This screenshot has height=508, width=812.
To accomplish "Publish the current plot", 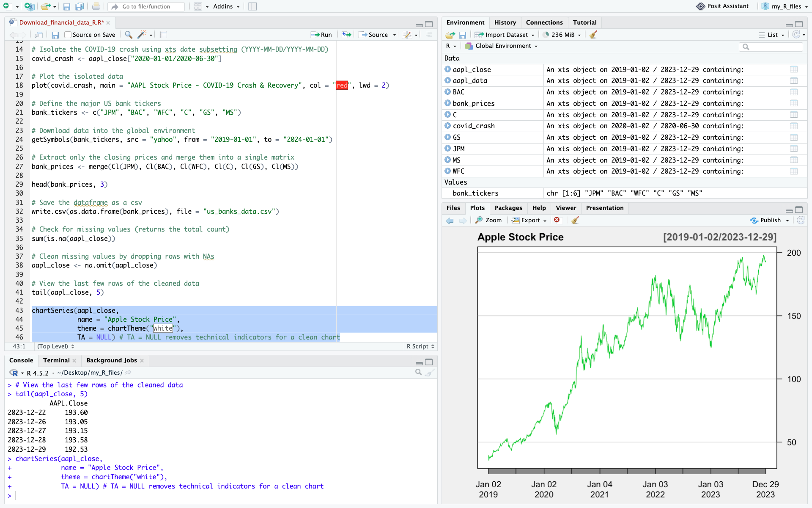I will tap(765, 220).
